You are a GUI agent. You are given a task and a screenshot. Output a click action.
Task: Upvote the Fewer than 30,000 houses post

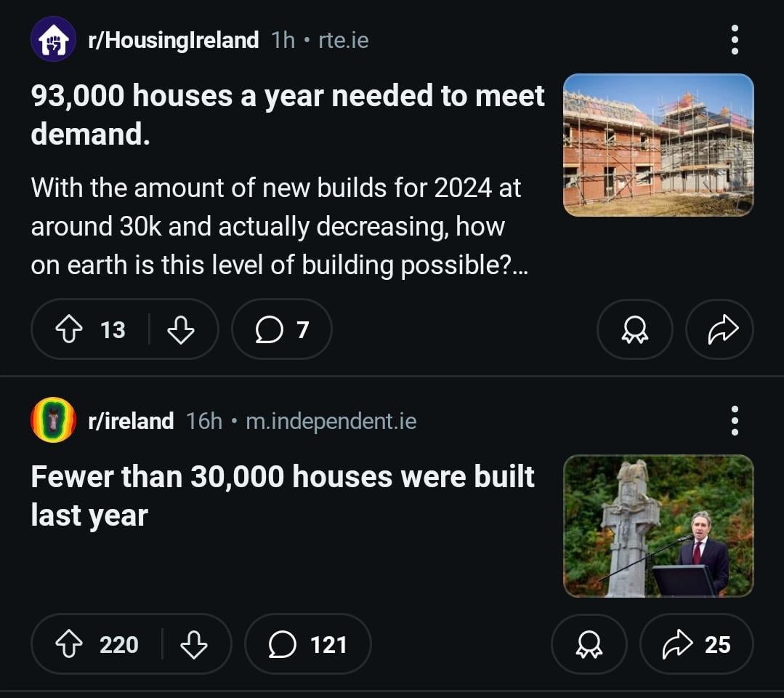click(x=69, y=644)
